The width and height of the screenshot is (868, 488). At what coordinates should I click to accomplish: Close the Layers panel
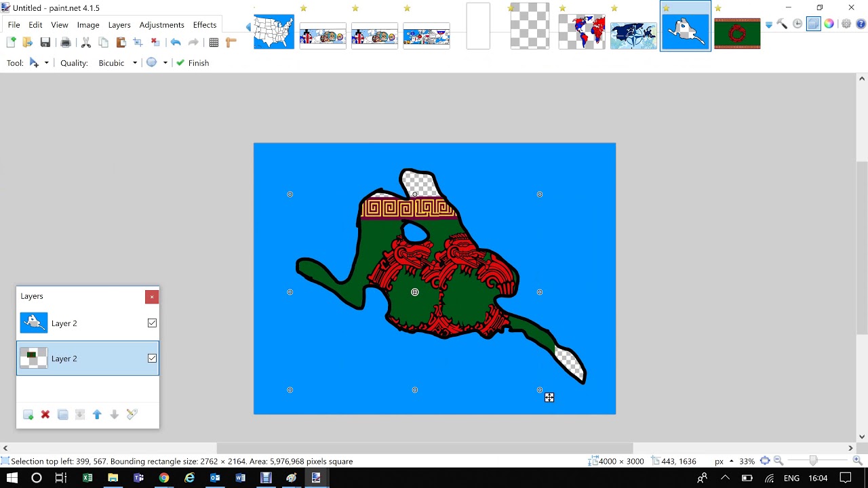[152, 297]
